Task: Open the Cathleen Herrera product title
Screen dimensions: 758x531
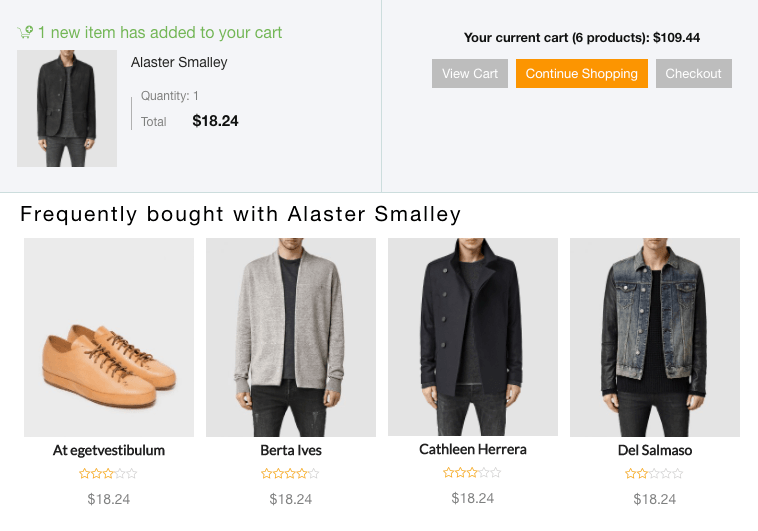Action: pos(473,449)
